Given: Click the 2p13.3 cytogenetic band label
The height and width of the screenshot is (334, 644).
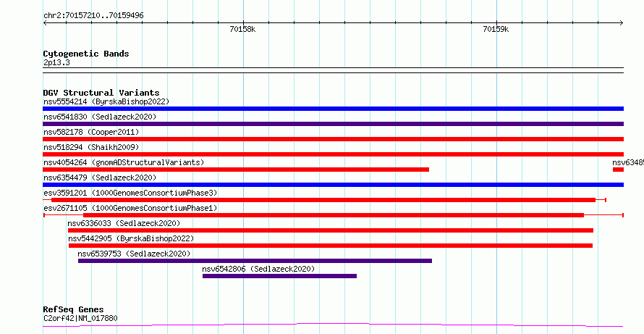Looking at the screenshot, I should pos(56,63).
